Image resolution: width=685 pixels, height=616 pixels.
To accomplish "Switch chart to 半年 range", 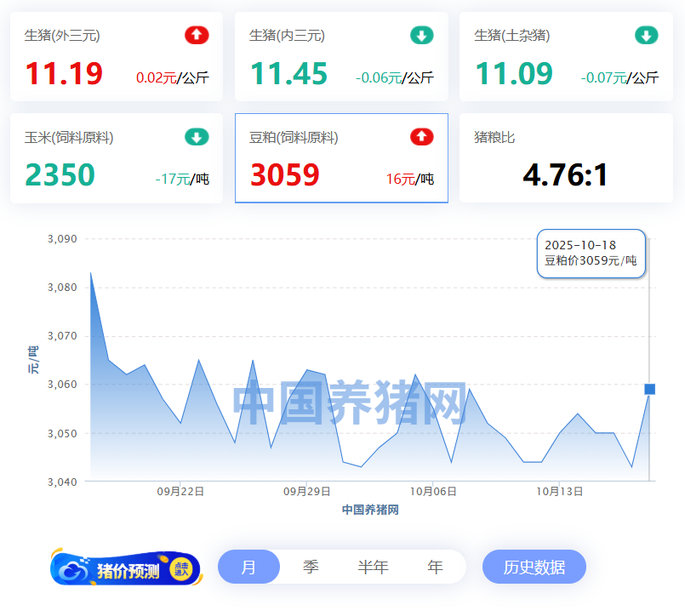I will coord(373,568).
